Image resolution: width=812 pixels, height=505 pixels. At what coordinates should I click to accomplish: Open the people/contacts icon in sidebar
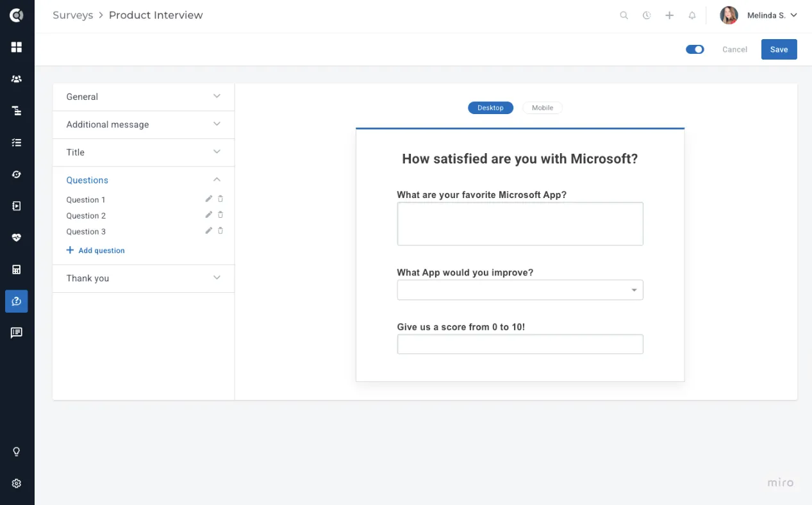[x=17, y=79]
